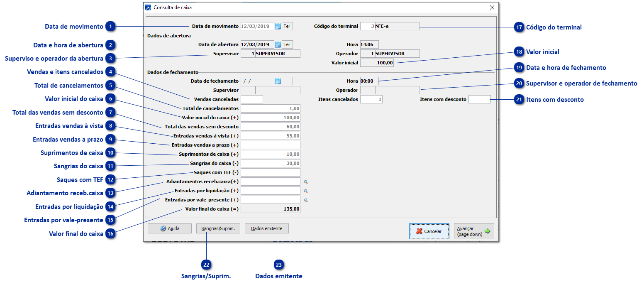Image resolution: width=644 pixels, height=287 pixels.
Task: Click magnifier next to Entradas por vale-presente
Action: tap(306, 200)
